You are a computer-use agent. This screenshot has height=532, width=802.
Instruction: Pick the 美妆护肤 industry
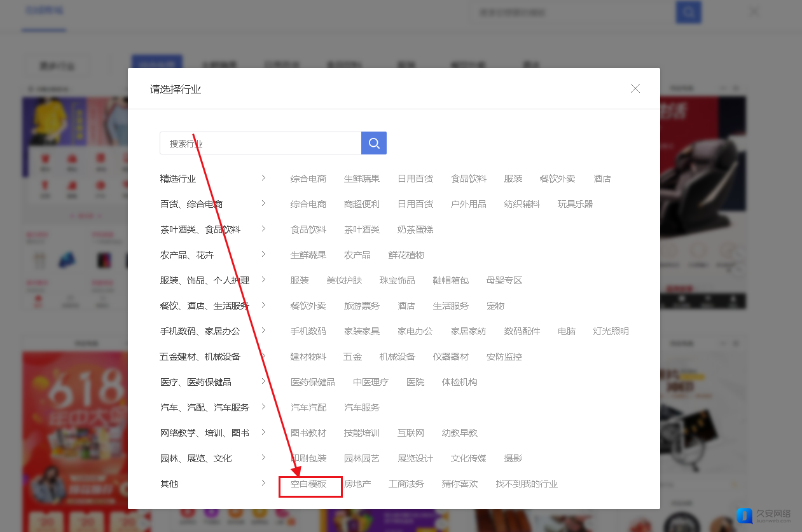pos(343,280)
